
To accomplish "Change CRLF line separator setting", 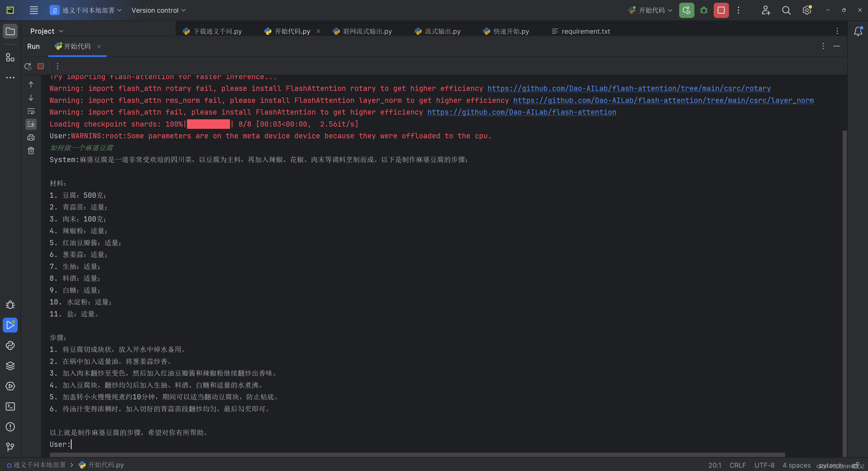I will [738, 465].
